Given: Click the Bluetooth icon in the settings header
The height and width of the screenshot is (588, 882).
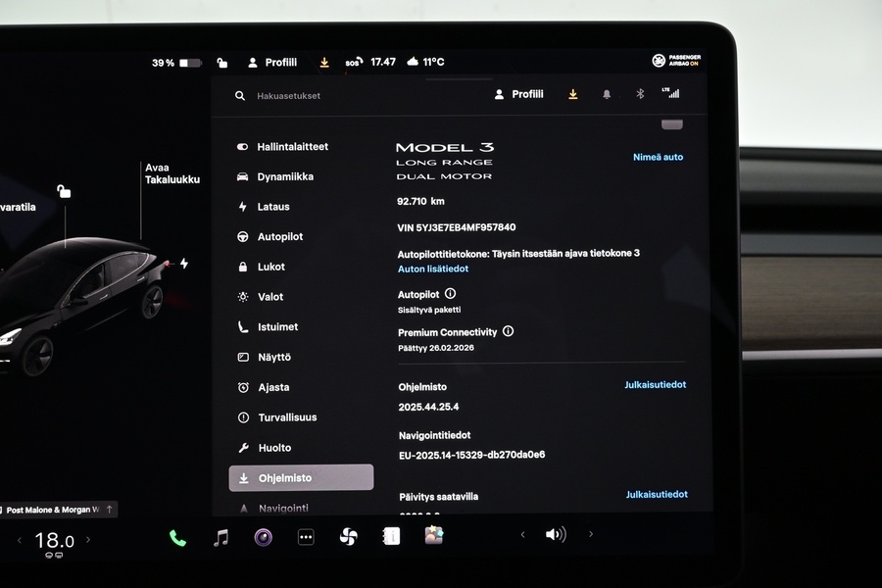Looking at the screenshot, I should 639,94.
